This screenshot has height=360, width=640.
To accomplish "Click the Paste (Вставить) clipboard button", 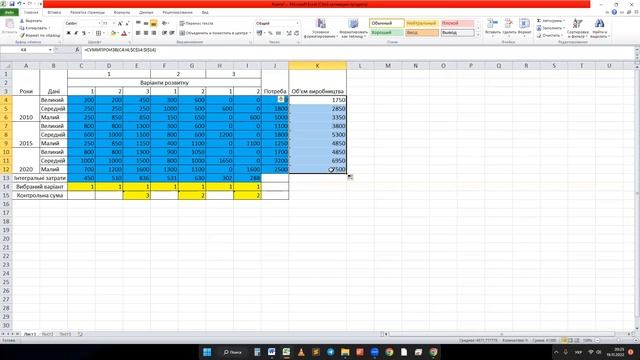I will [x=9, y=27].
